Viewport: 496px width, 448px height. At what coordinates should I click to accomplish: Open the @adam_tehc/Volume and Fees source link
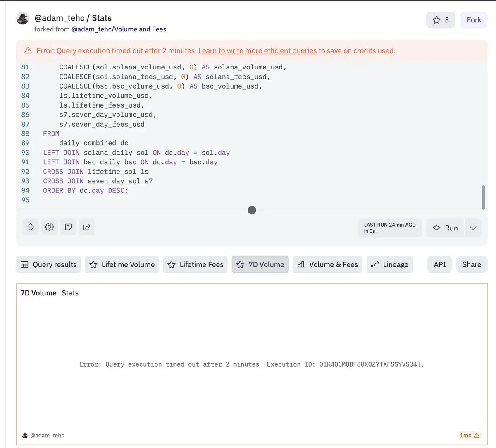pos(119,29)
